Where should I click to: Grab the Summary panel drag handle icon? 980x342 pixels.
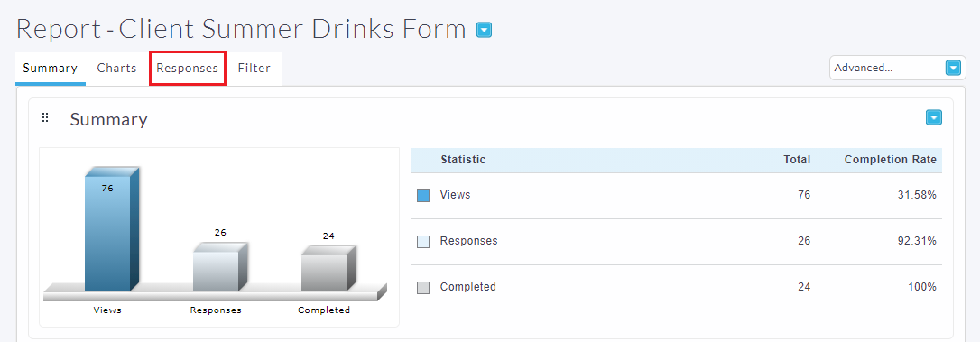click(x=45, y=117)
